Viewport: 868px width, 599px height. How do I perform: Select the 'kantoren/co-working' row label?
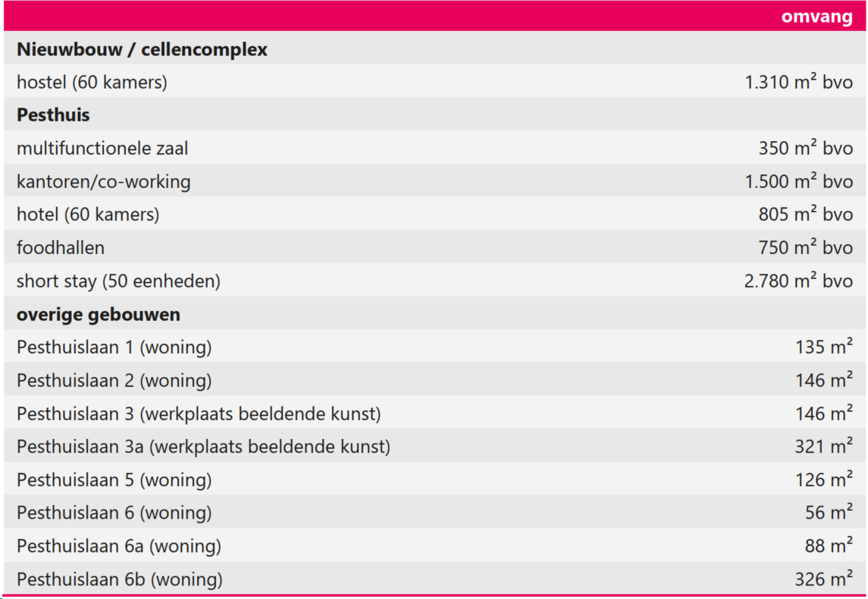tap(104, 182)
